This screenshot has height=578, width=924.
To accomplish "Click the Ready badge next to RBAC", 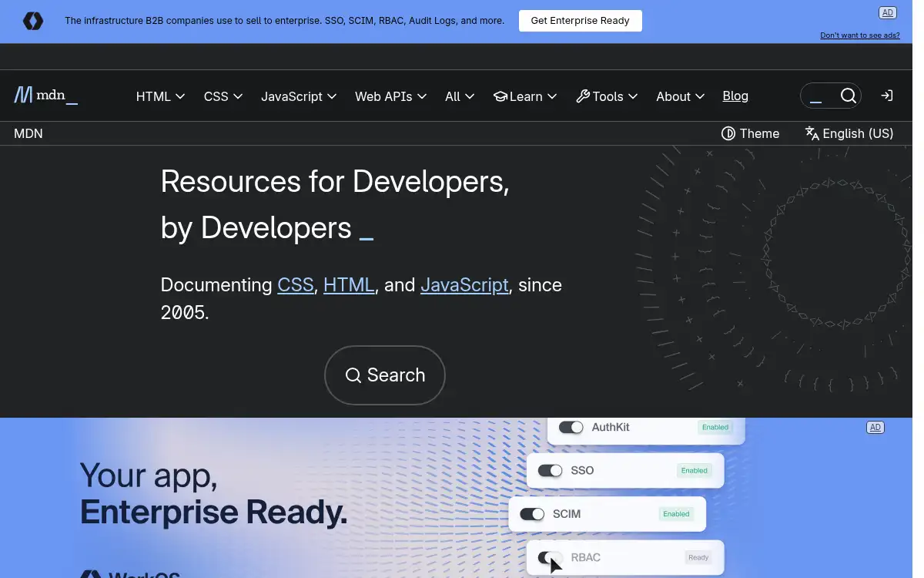I will (x=698, y=557).
